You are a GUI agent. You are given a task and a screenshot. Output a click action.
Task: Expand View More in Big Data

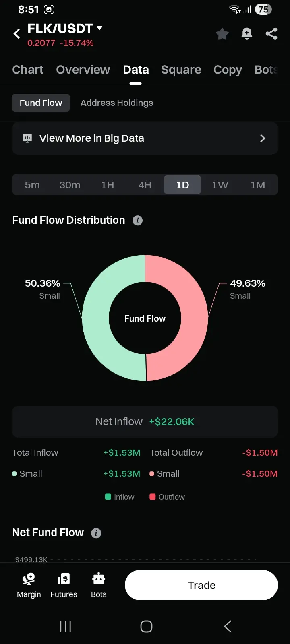click(145, 138)
